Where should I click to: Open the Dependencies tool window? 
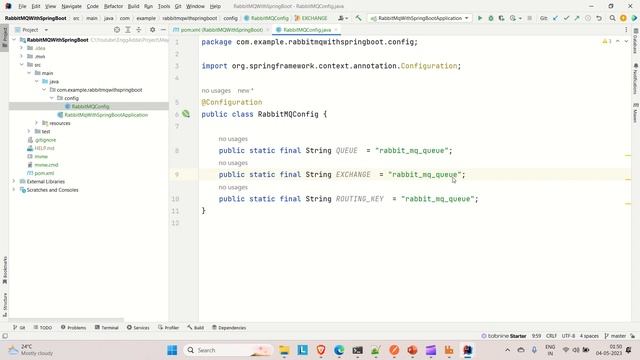[229, 327]
